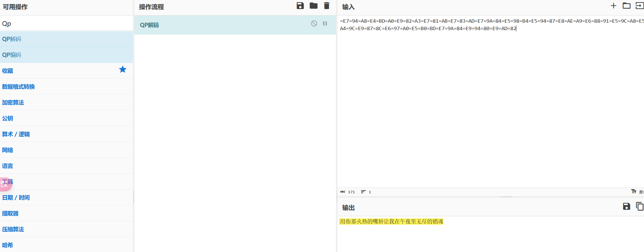Open folder as input
Image resolution: width=644 pixels, height=252 pixels.
[x=626, y=6]
